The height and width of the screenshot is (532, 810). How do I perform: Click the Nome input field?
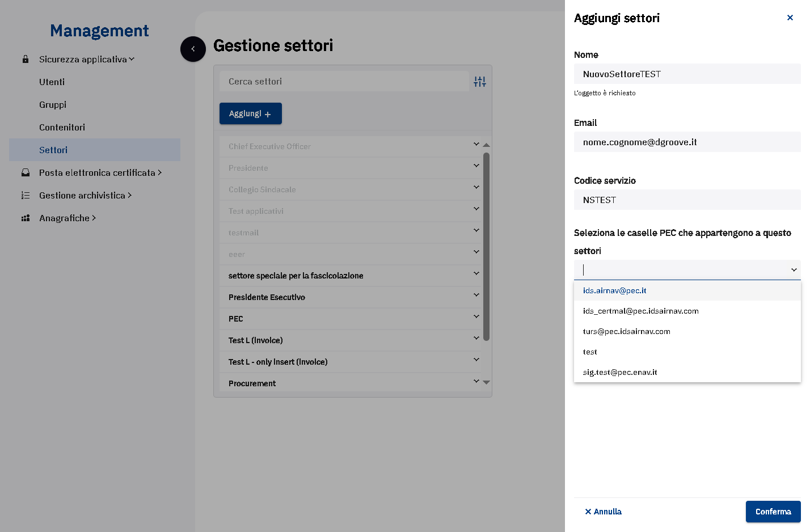687,74
